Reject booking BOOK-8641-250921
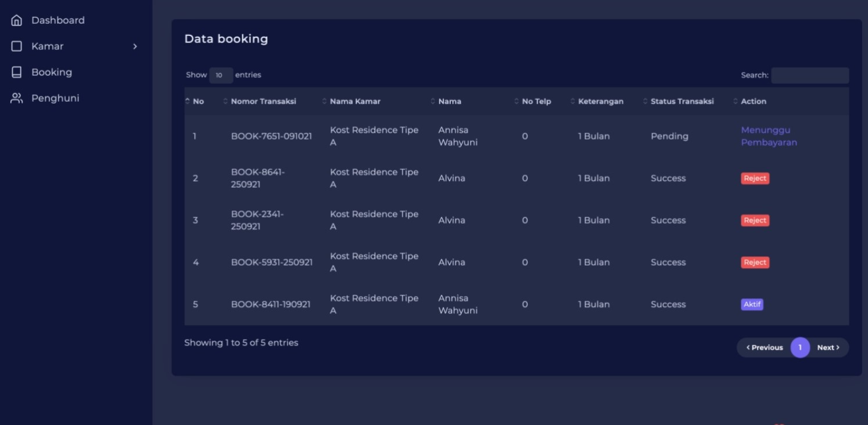This screenshot has height=425, width=868. point(755,178)
